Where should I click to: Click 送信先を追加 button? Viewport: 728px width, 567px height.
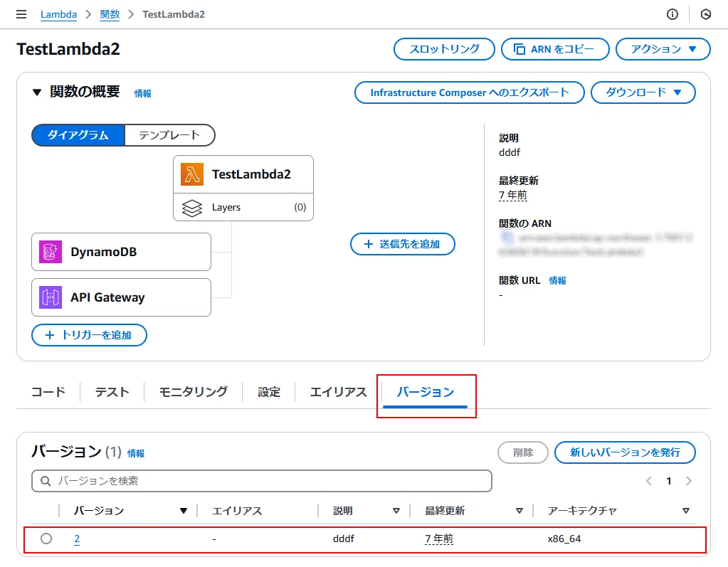click(403, 244)
